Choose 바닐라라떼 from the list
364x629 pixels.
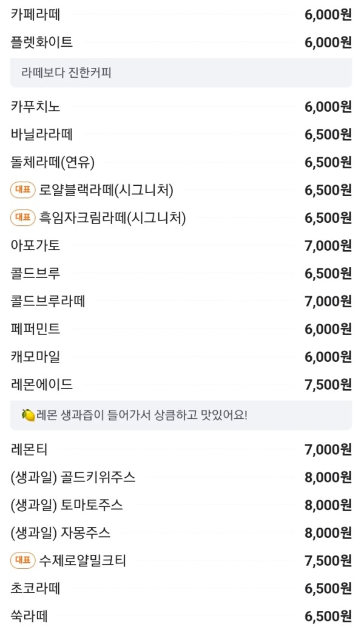181,134
